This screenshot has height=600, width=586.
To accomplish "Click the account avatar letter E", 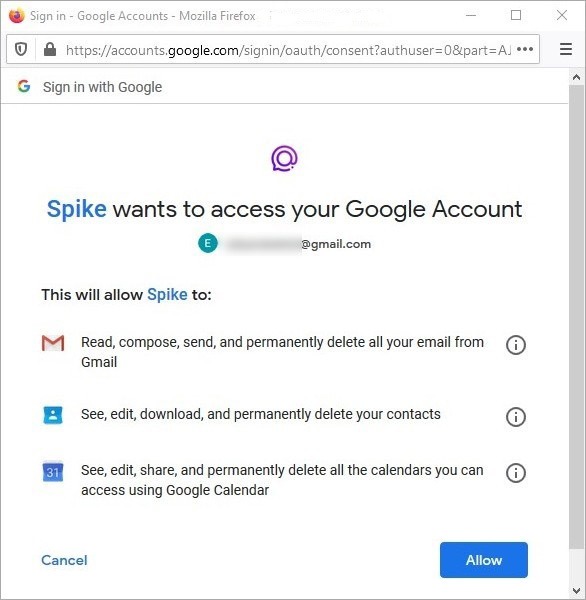I will [x=208, y=243].
